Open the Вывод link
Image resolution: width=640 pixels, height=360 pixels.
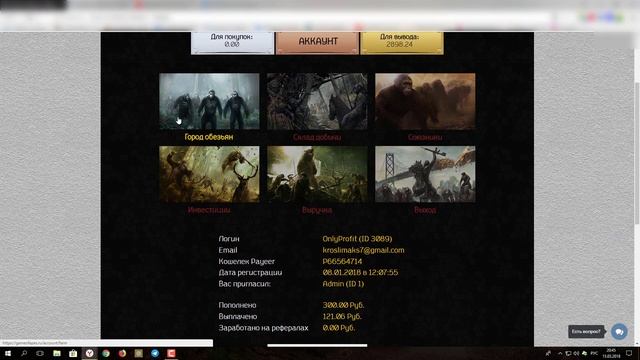pyautogui.click(x=425, y=210)
